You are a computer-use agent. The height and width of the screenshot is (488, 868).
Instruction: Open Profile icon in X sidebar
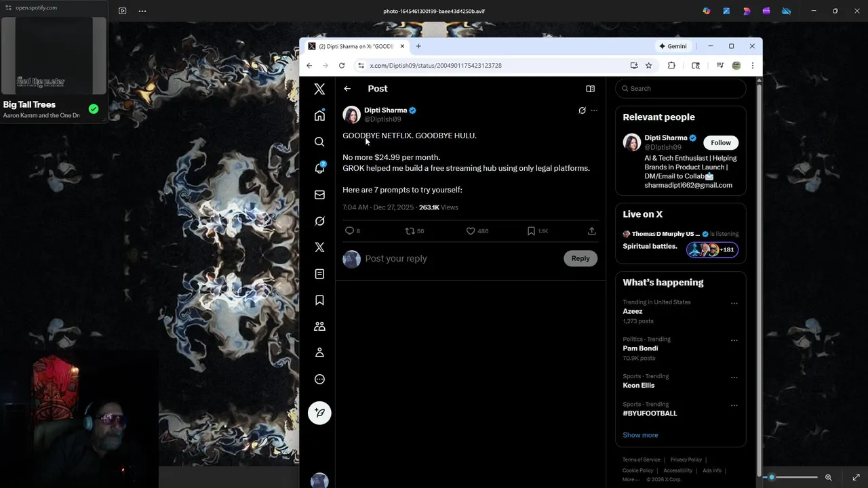(319, 352)
